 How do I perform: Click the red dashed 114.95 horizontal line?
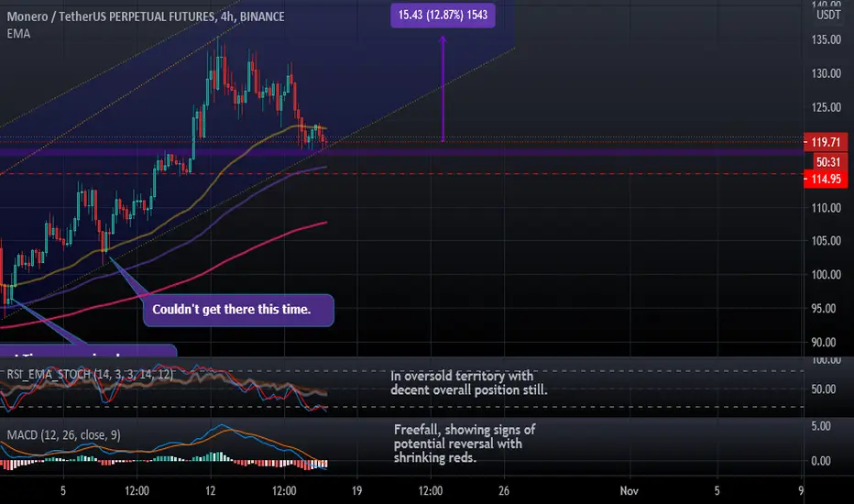pyautogui.click(x=402, y=174)
